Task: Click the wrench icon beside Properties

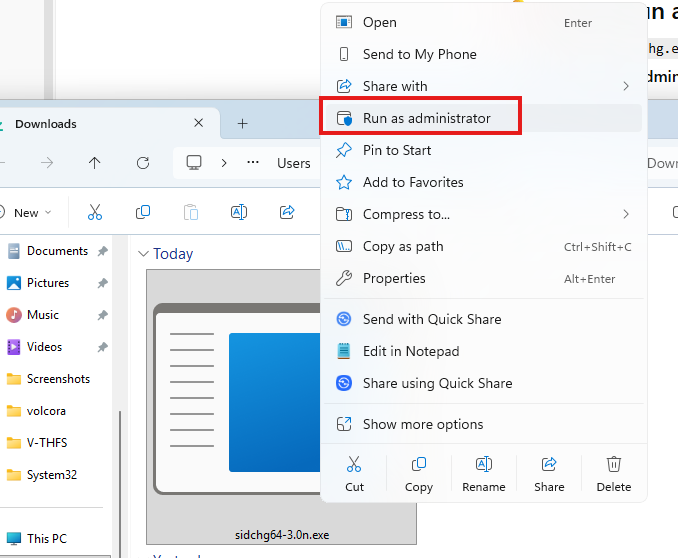Action: tap(344, 278)
